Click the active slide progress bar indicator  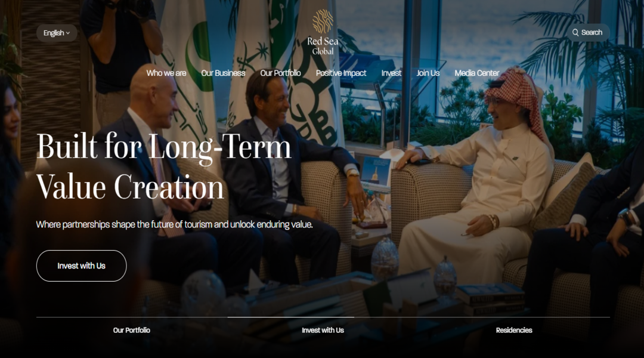[x=291, y=317]
